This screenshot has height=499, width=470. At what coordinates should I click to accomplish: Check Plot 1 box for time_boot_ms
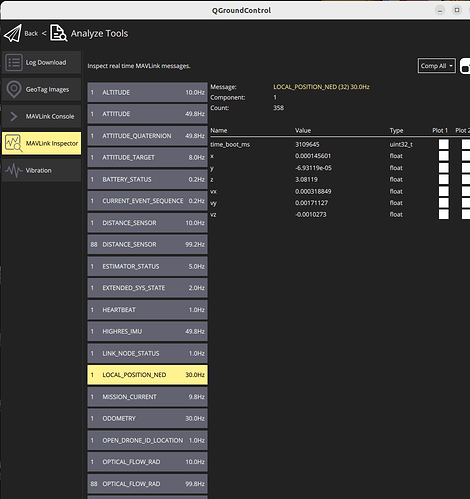pyautogui.click(x=444, y=144)
